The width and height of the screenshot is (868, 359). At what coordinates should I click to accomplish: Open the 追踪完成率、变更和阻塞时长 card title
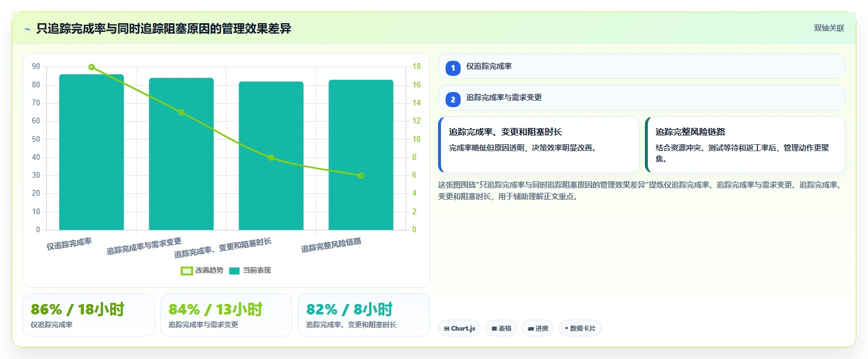(505, 132)
